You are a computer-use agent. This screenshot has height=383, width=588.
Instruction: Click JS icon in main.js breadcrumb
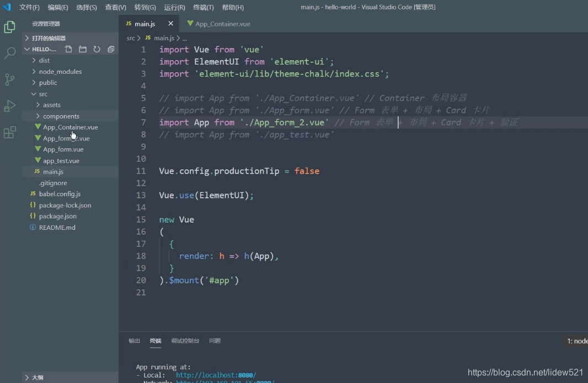click(148, 38)
